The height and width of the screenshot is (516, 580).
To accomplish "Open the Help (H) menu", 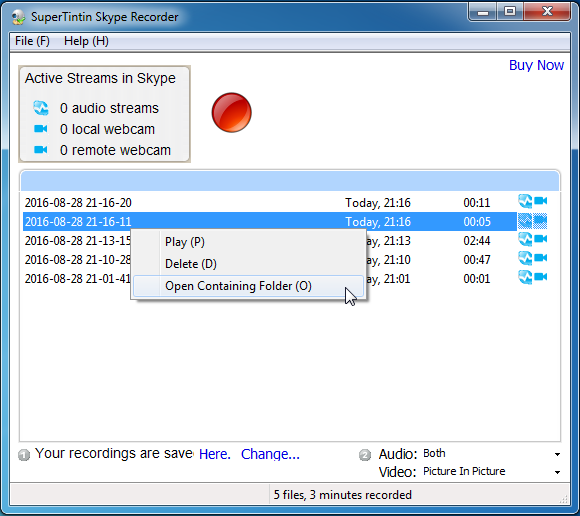I will [86, 41].
